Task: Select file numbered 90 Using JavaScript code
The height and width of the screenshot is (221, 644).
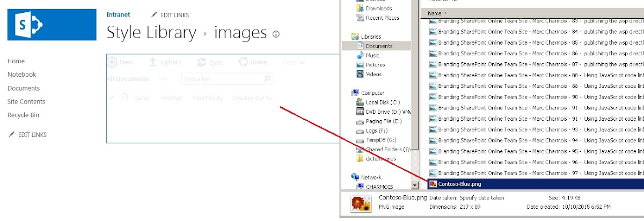Action: (x=536, y=97)
